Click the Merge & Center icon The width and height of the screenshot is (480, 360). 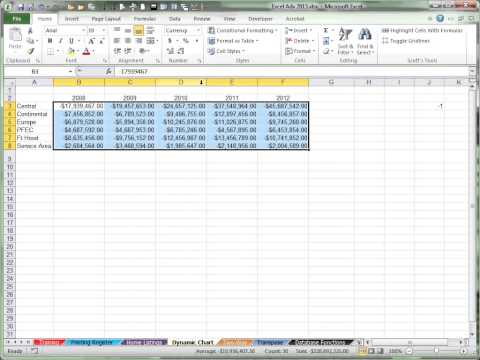(150, 41)
